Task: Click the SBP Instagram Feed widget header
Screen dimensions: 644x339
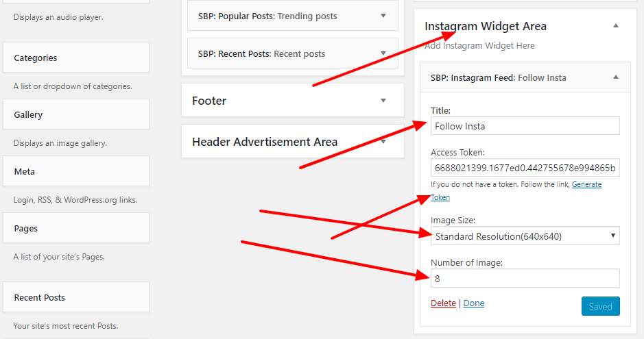Action: point(525,77)
